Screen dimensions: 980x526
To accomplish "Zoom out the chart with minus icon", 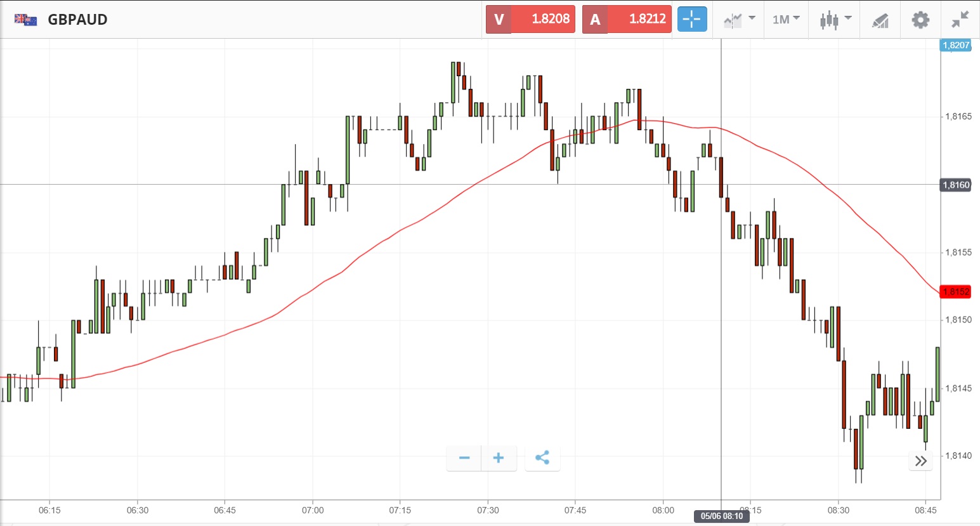I will click(x=464, y=458).
